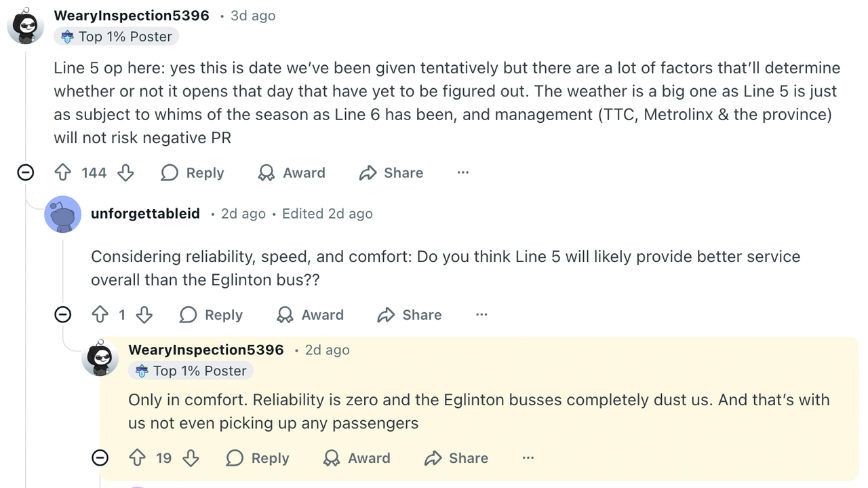Image resolution: width=868 pixels, height=488 pixels.
Task: Downvote unforgettableid's 1-point comment
Action: (144, 315)
